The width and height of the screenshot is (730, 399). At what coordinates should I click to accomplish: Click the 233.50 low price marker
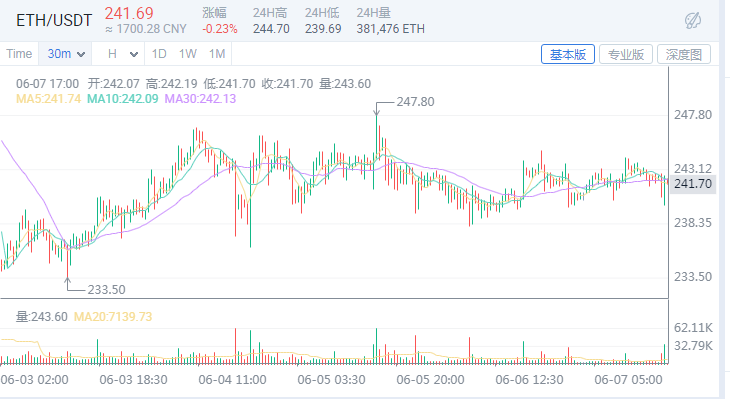(x=106, y=290)
